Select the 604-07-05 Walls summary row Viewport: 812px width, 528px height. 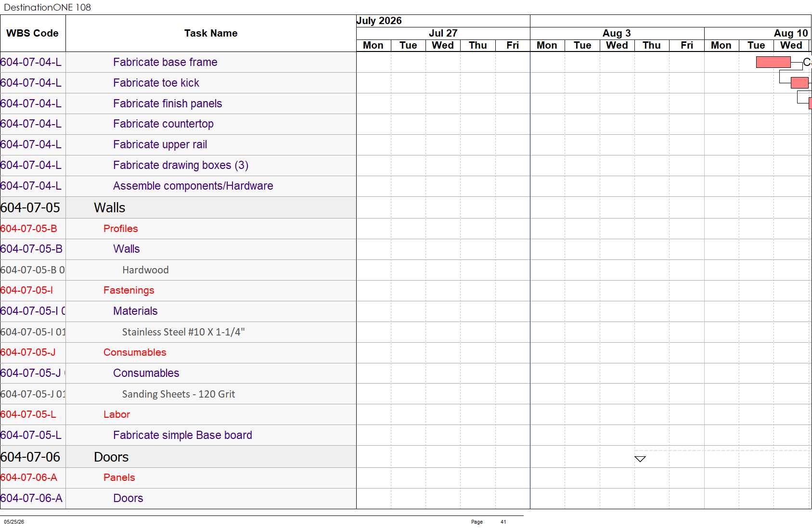tap(178, 207)
